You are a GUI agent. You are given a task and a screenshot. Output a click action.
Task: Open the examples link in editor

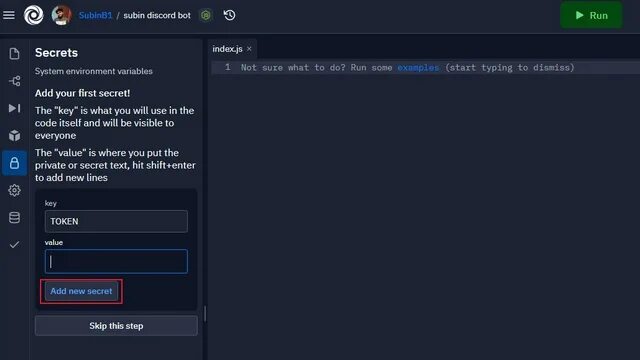[x=418, y=68]
